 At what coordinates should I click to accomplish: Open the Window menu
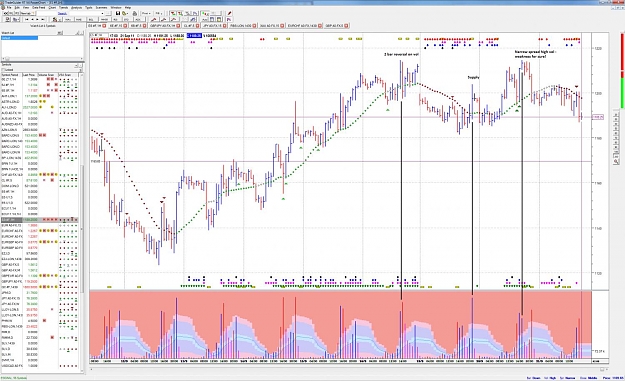point(116,8)
